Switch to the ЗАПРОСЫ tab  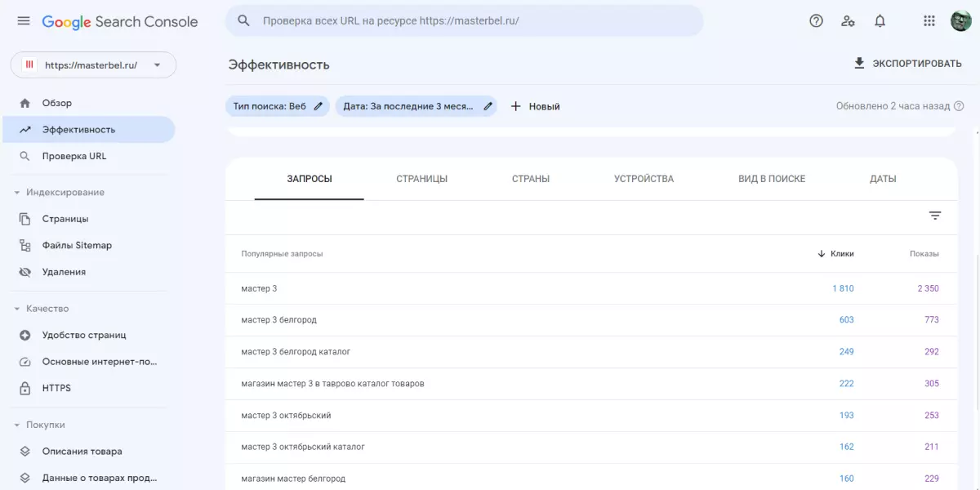pos(310,179)
